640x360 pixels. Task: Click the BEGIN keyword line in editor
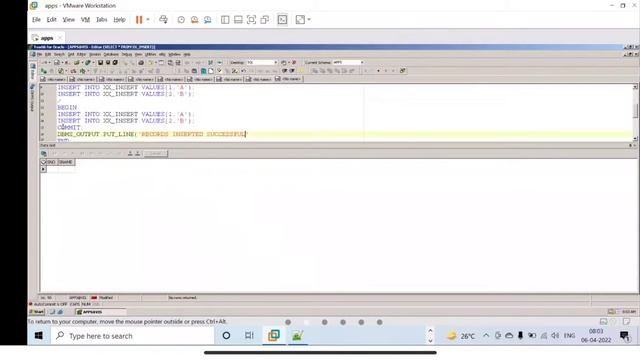67,107
